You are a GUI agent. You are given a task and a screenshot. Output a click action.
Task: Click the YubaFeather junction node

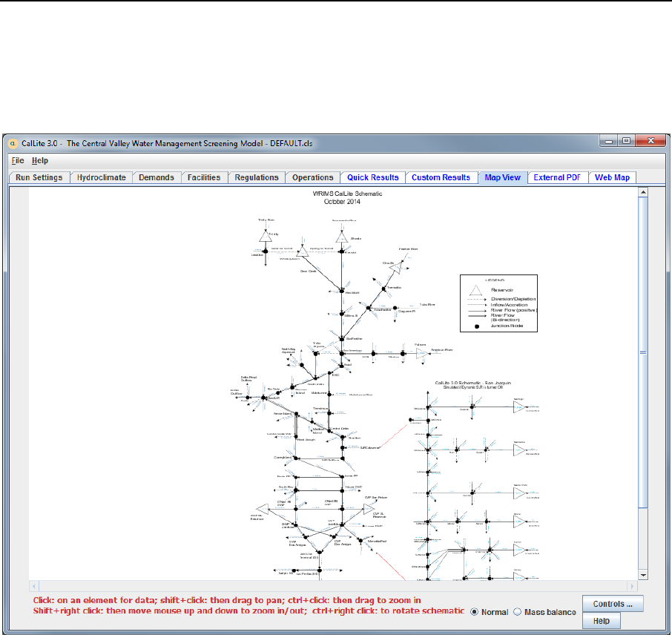tap(369, 308)
